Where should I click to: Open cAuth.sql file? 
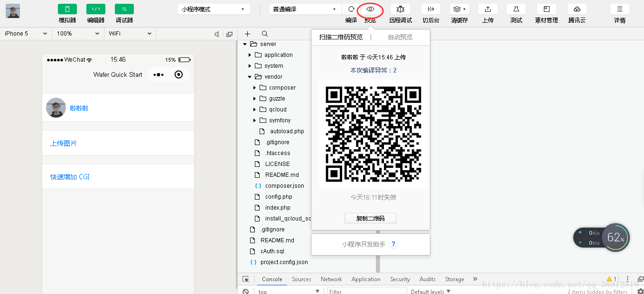(x=272, y=251)
